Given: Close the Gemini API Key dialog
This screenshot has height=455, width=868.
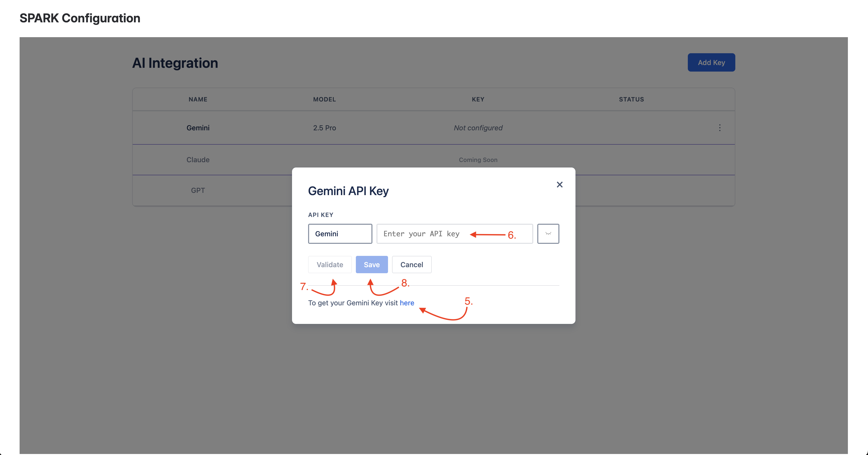Looking at the screenshot, I should coord(559,185).
